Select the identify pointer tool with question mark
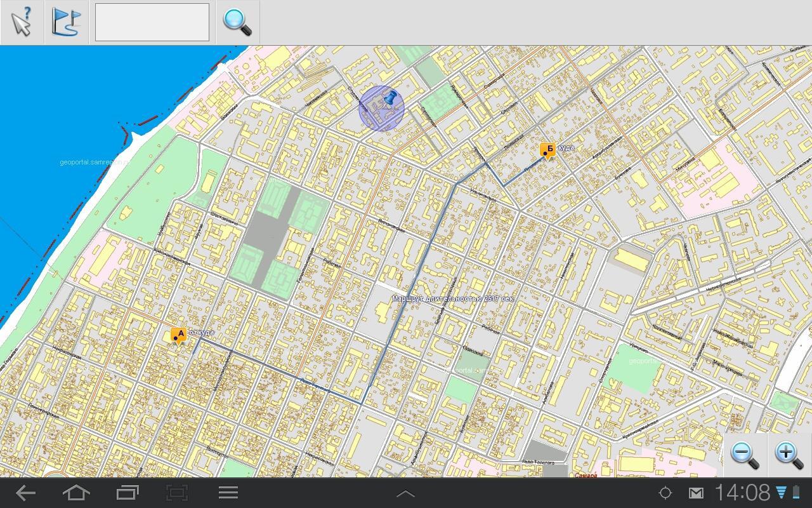The width and height of the screenshot is (812, 508). click(x=22, y=22)
